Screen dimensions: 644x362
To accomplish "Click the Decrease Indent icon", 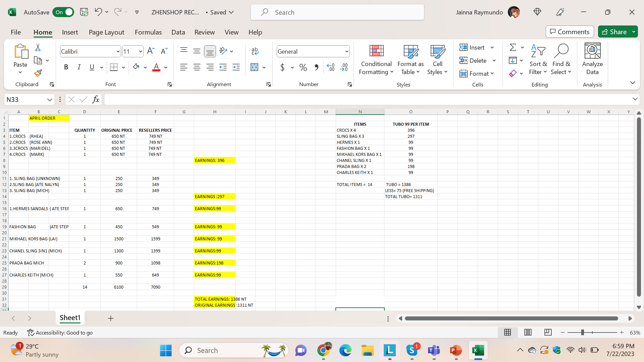I will [x=223, y=67].
